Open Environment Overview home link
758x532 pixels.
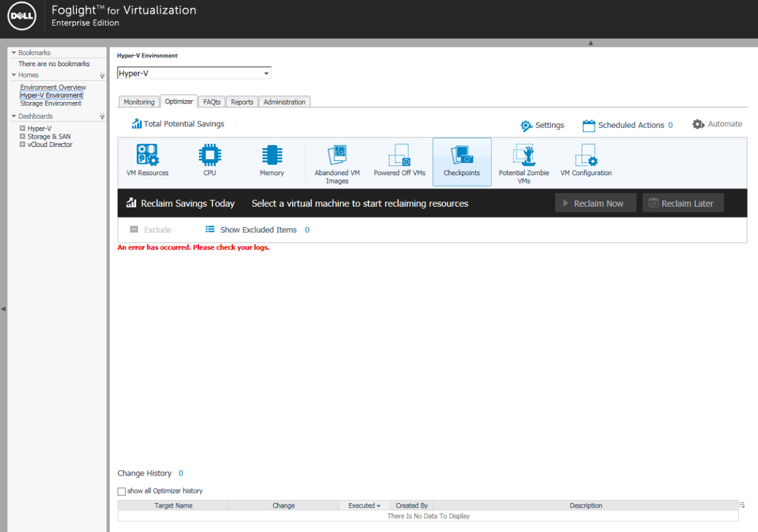coord(53,87)
